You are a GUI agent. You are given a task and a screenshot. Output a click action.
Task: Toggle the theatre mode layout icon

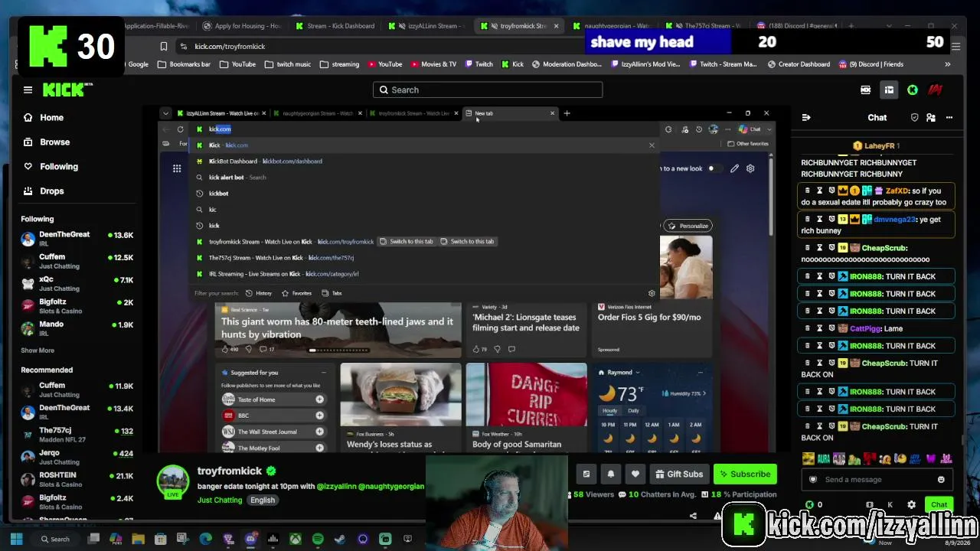click(889, 90)
